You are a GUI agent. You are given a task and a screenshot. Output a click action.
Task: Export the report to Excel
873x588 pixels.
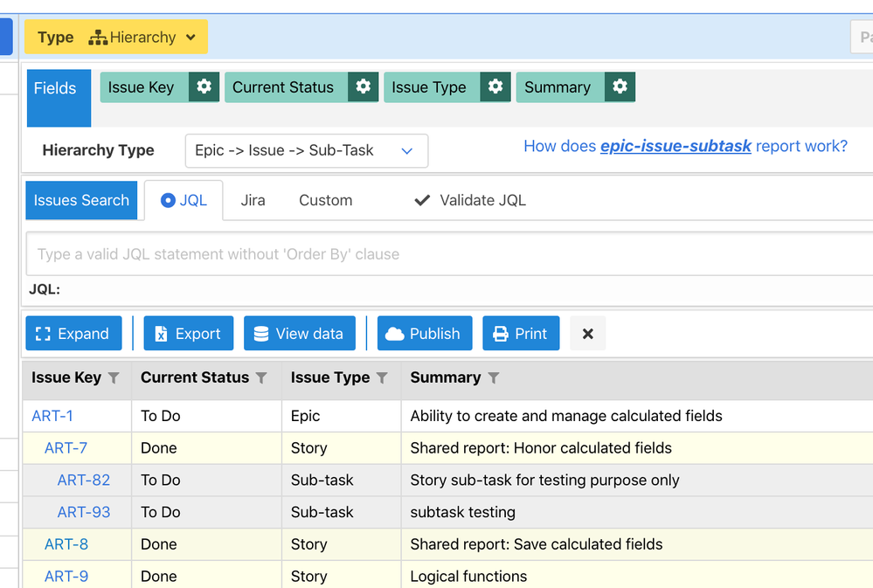coord(188,334)
